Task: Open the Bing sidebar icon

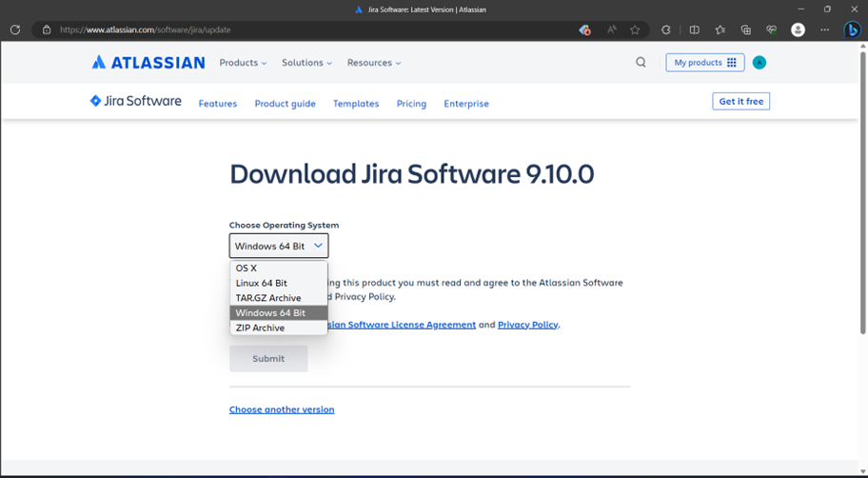Action: pyautogui.click(x=852, y=30)
